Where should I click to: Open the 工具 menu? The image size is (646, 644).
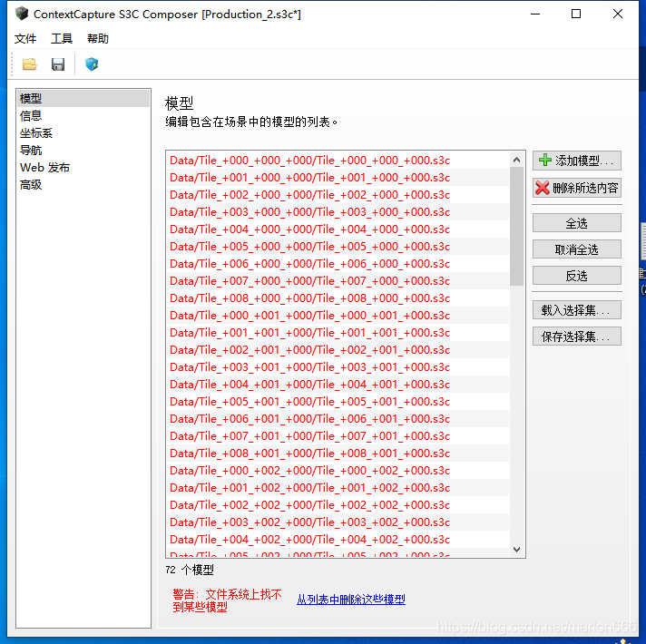click(62, 39)
